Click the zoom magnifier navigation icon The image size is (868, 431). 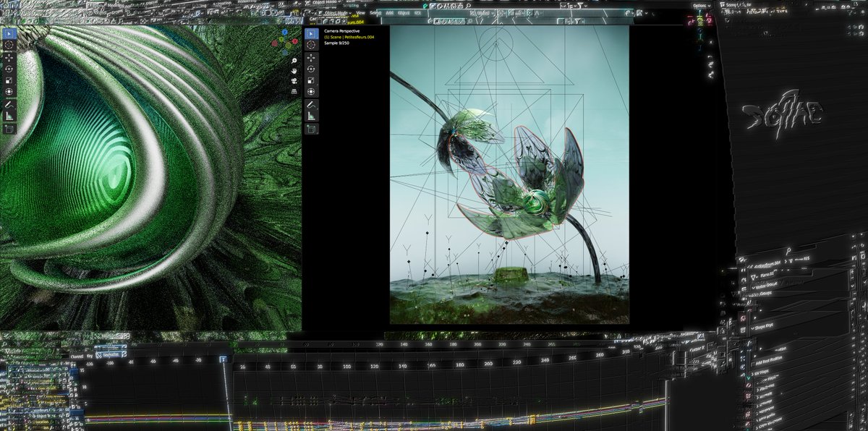click(x=294, y=61)
